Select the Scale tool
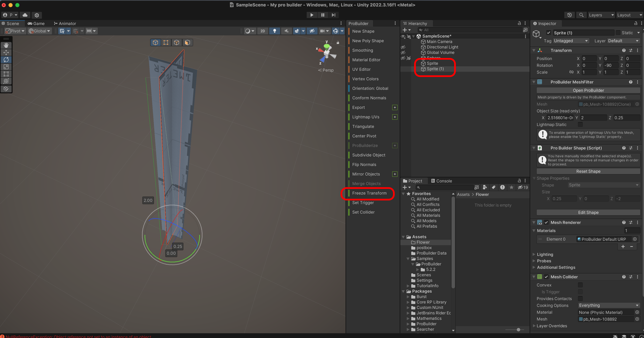The image size is (644, 338). click(x=6, y=67)
